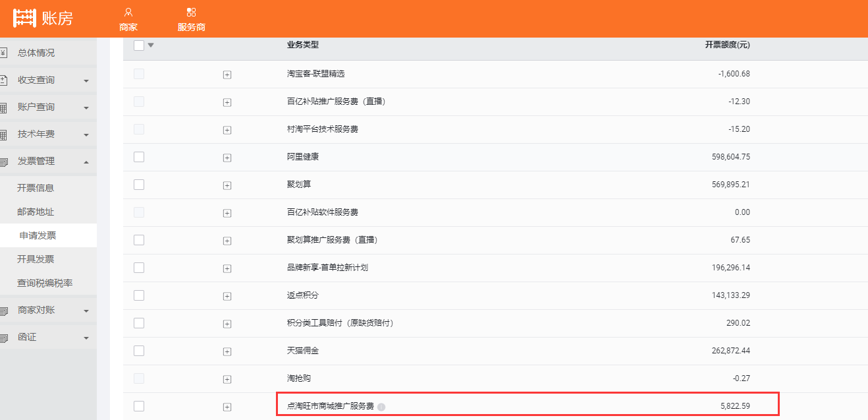Expand the 账户查询 menu arrow
Image resolution: width=868 pixels, height=420 pixels.
click(x=86, y=108)
